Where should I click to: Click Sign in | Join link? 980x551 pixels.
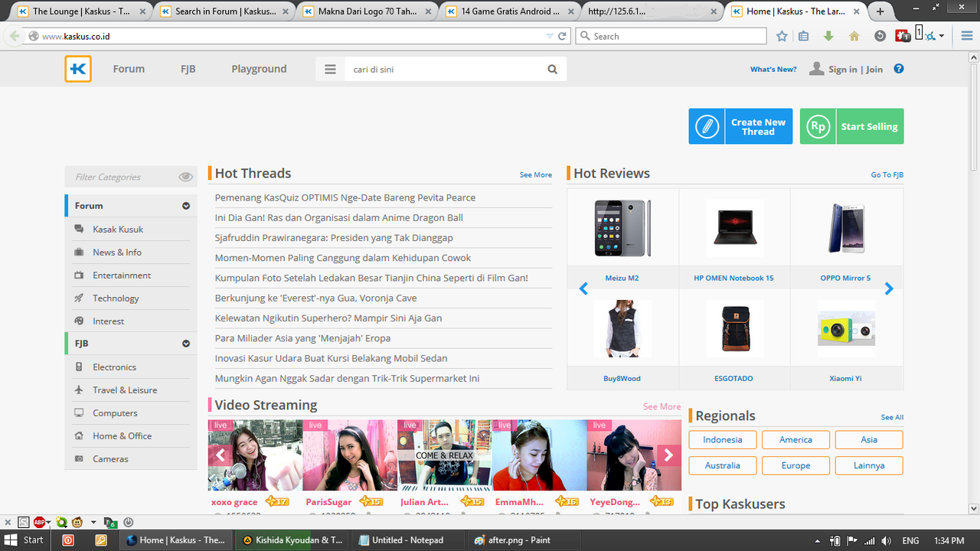(855, 69)
